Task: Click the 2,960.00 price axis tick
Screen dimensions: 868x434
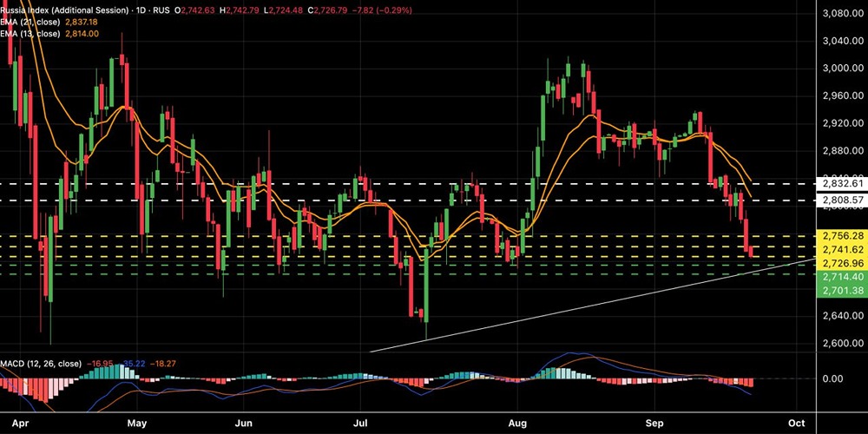Action: (x=843, y=95)
